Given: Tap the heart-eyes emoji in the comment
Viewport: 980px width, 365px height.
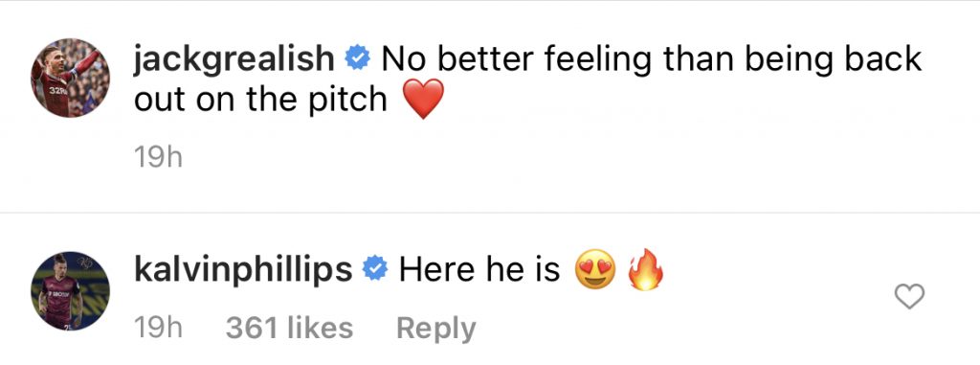Looking at the screenshot, I should [595, 271].
